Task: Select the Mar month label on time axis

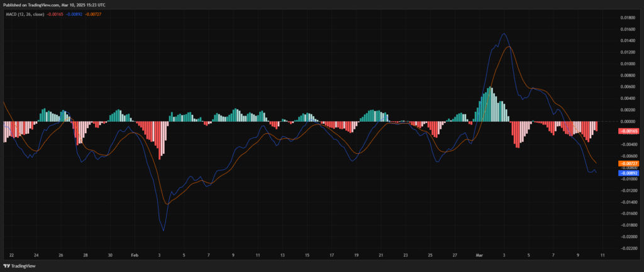Action: (x=479, y=255)
